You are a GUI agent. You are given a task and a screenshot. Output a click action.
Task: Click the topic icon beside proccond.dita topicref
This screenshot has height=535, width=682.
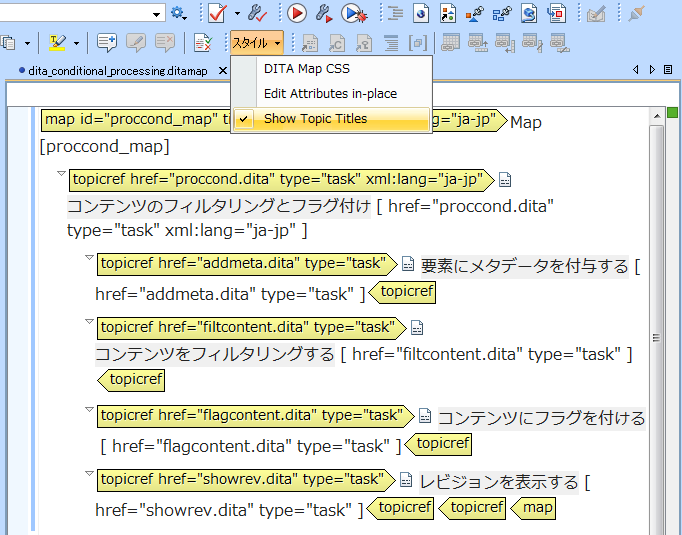(x=505, y=180)
